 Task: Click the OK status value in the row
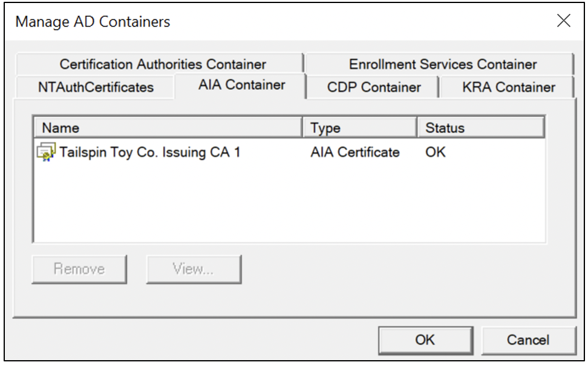click(x=436, y=152)
